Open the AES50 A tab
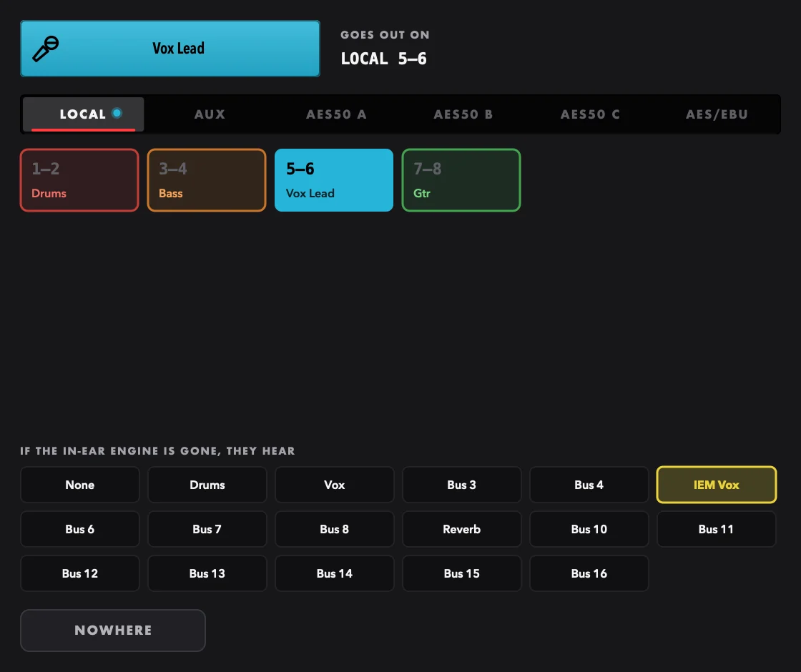Screen dimensions: 801x672 [x=336, y=114]
